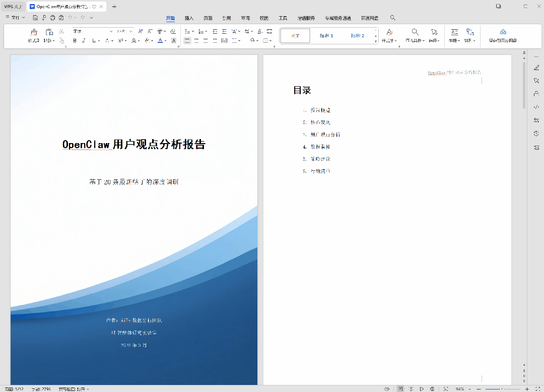Click distributed alignment icon
Screen dimensions: 544x392
(x=225, y=41)
